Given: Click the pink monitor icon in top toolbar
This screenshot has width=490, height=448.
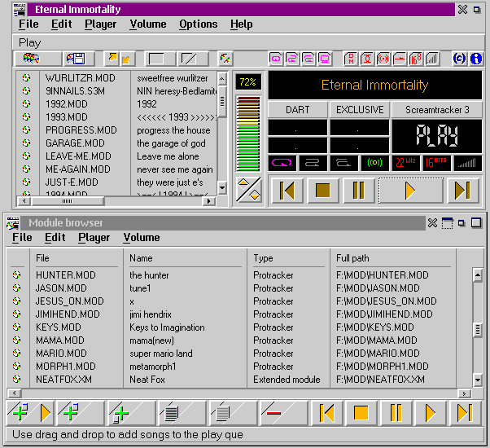Looking at the screenshot, I should (325, 59).
